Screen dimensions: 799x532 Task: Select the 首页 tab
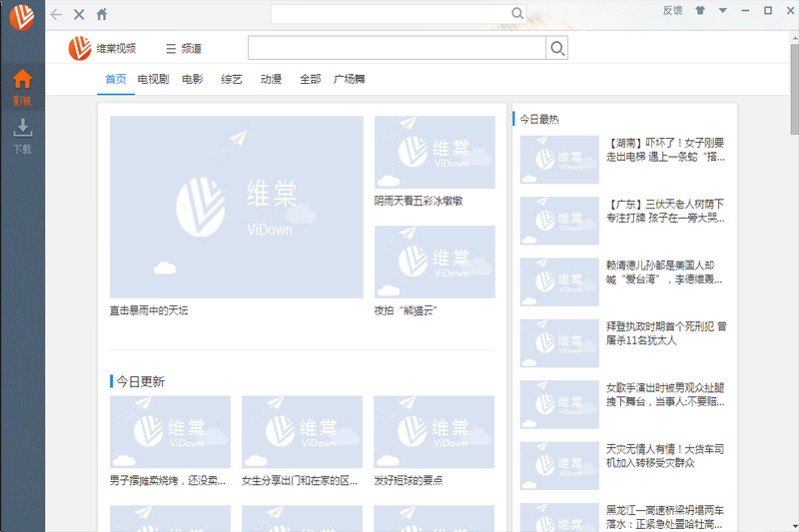pos(116,79)
